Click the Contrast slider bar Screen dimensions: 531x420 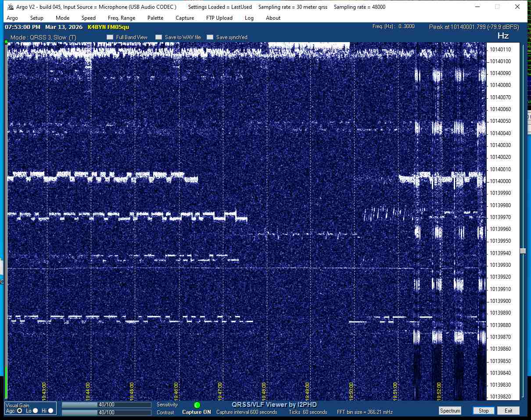pos(106,413)
